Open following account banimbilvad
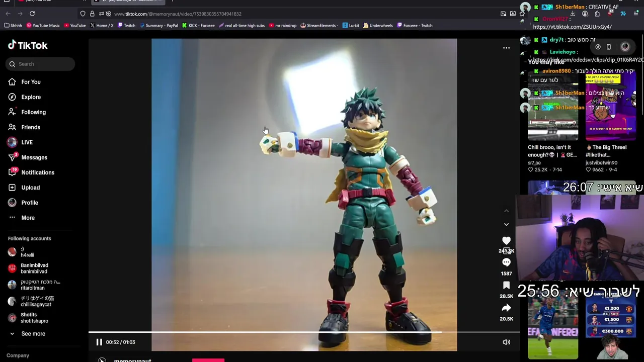Screen dimensions: 644x362 coord(29,268)
